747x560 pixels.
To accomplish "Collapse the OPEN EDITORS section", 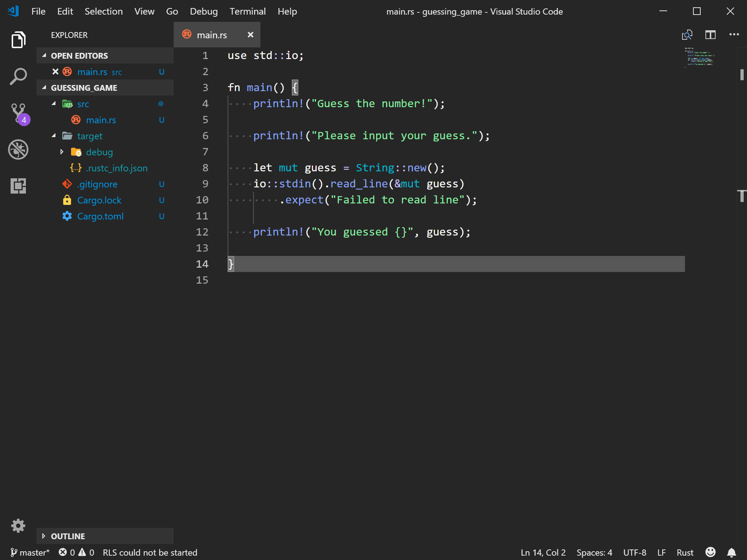I will (x=79, y=56).
